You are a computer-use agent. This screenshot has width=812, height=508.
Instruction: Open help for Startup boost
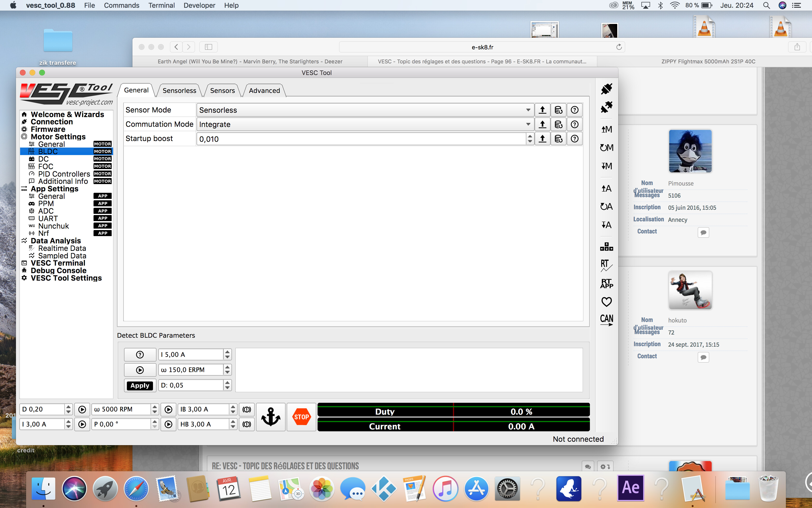tap(574, 139)
